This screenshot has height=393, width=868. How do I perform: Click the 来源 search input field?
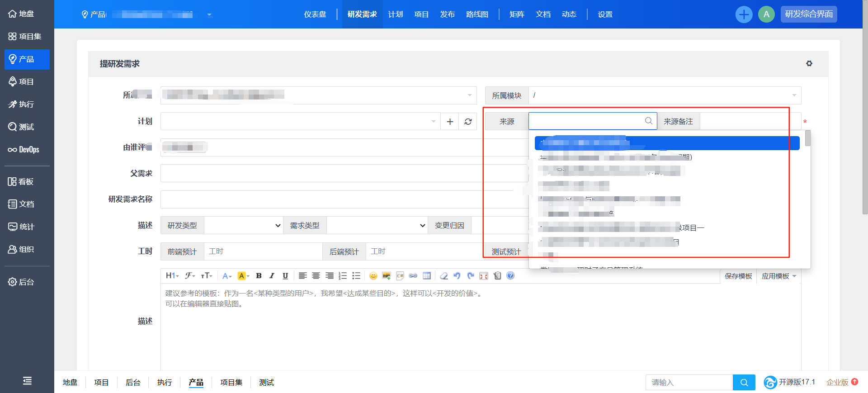[x=593, y=121]
